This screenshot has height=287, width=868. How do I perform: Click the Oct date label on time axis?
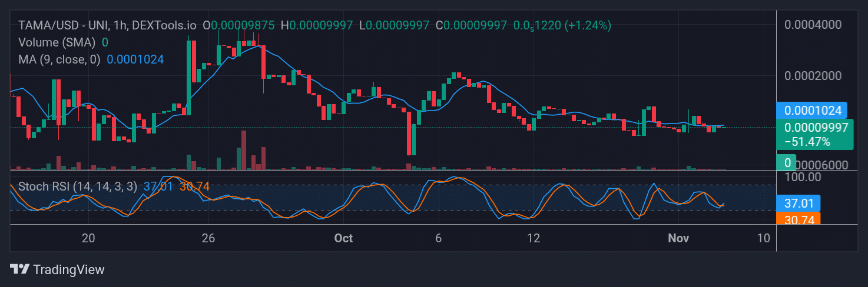click(x=343, y=238)
